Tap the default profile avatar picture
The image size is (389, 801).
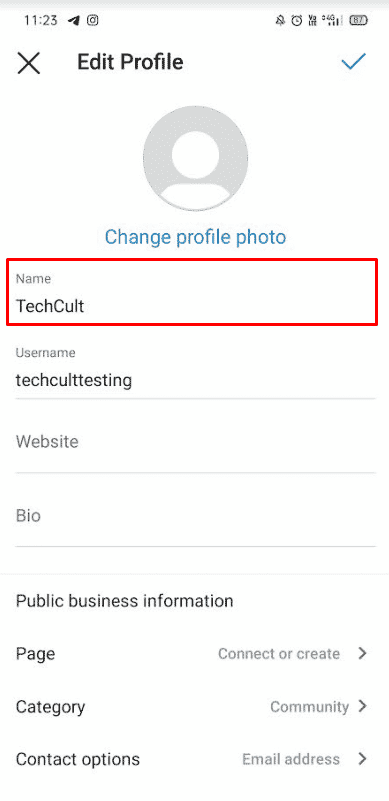click(195, 158)
